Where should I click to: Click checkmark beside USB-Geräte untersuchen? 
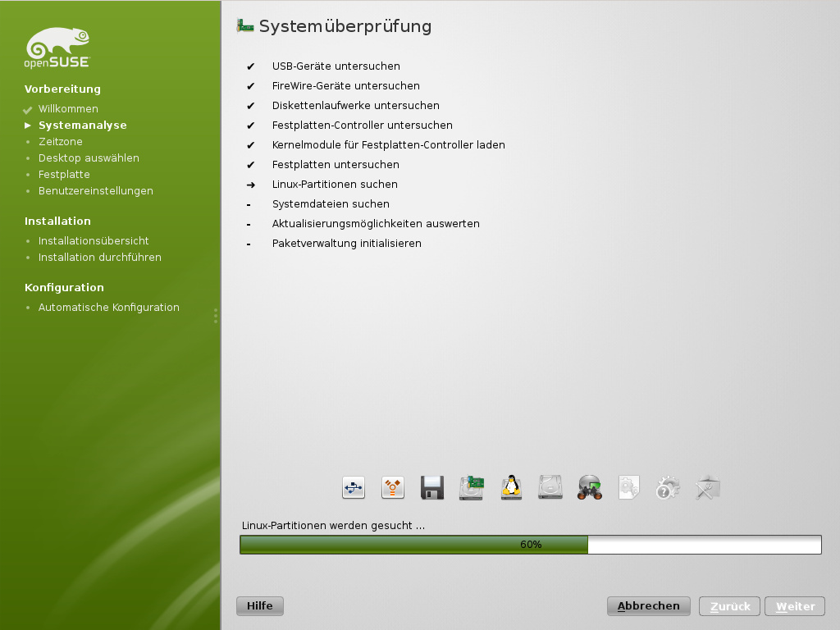click(250, 66)
